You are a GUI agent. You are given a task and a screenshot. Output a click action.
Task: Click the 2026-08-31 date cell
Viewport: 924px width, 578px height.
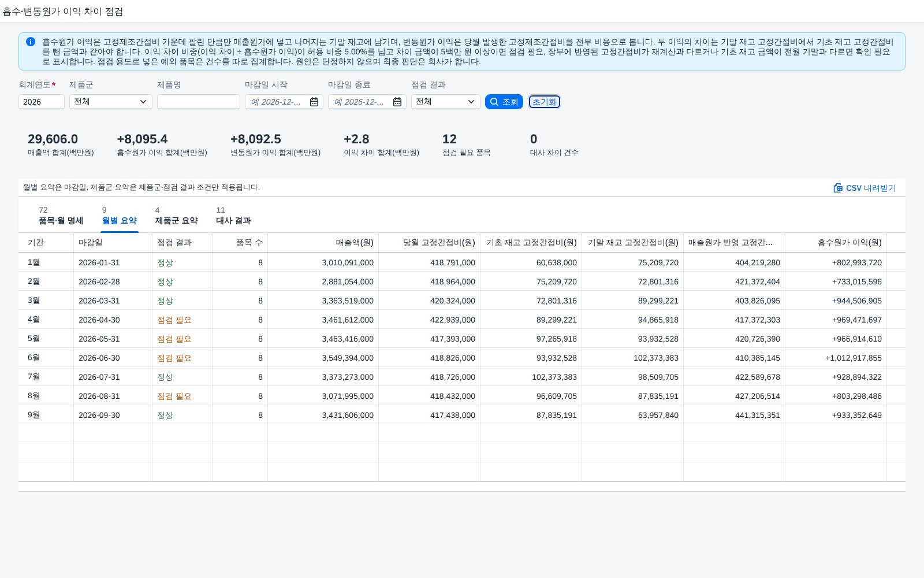(113, 396)
